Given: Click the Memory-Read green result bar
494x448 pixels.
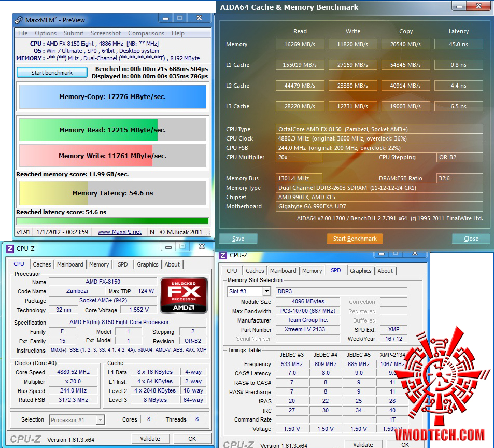Looking at the screenshot, I should click(x=112, y=130).
